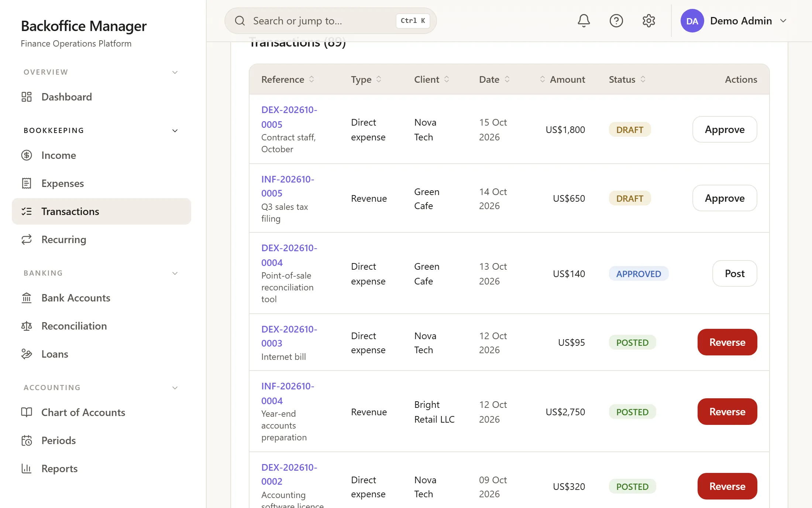Sort the table by Type column
Viewport: 812px width, 508px height.
(x=366, y=79)
